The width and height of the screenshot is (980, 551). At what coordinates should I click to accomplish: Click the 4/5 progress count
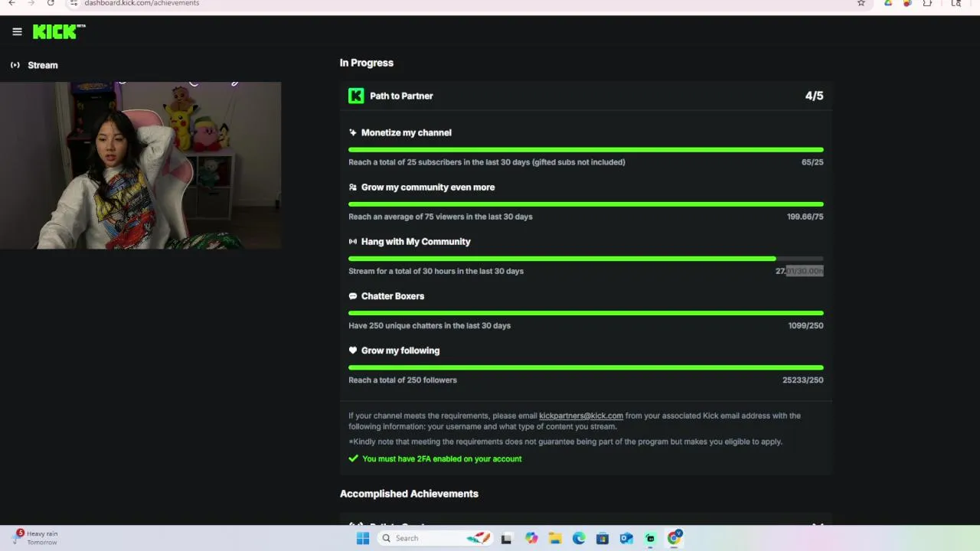(x=814, y=96)
